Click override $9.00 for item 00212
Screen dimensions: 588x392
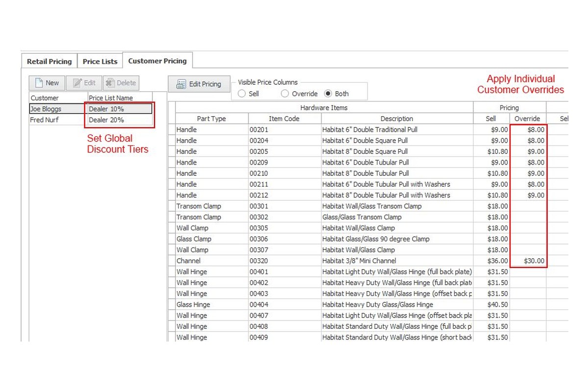point(528,195)
